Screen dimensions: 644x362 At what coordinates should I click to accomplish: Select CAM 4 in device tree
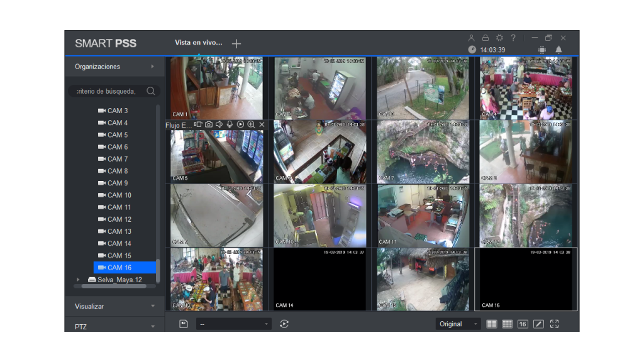coord(113,123)
